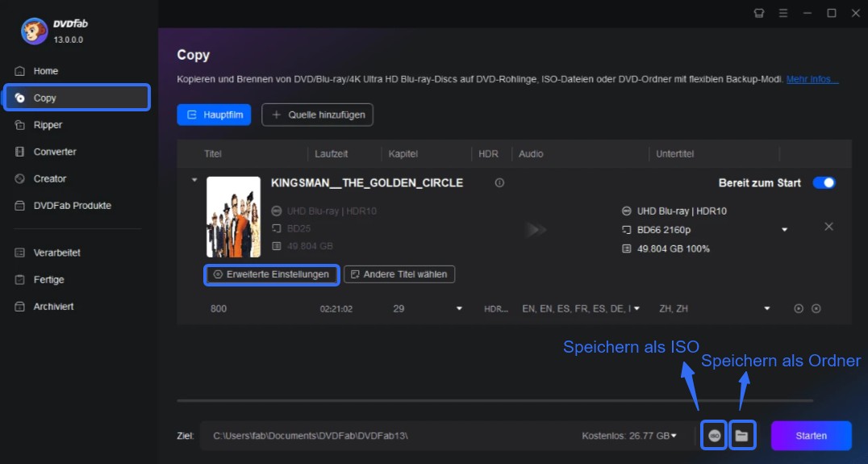This screenshot has width=868, height=464.
Task: Click the Ziel output path field
Action: pos(387,436)
